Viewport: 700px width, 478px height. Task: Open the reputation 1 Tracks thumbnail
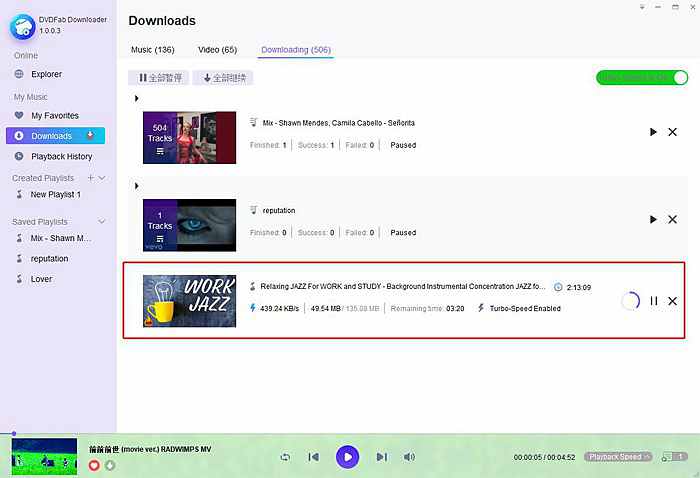pyautogui.click(x=189, y=225)
